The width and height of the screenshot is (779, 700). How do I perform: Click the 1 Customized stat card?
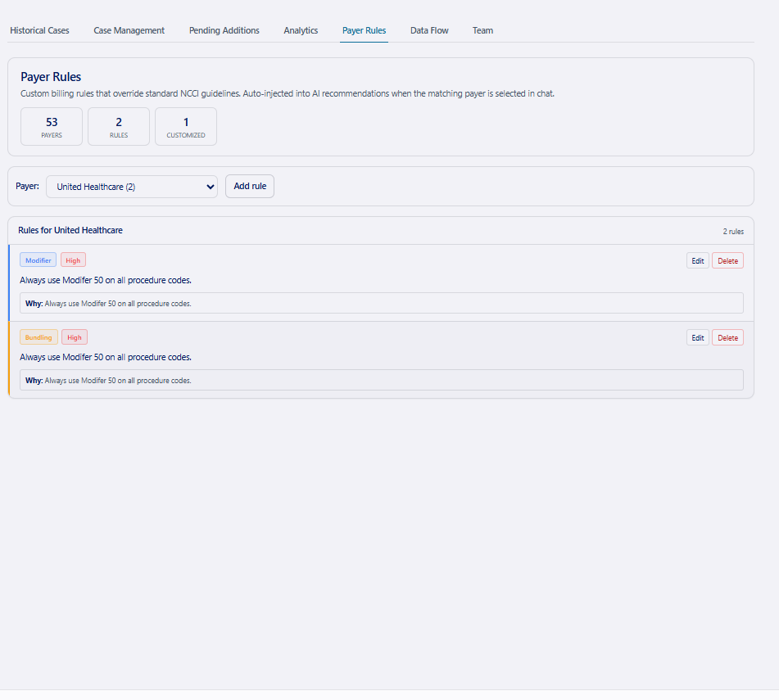coord(186,127)
